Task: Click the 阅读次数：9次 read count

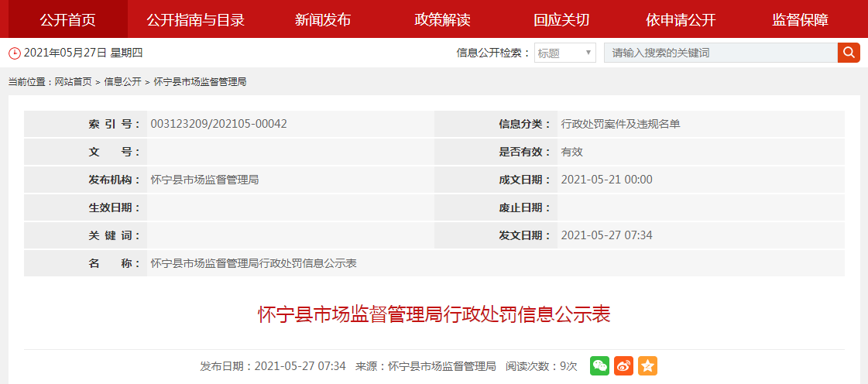Action: [540, 365]
